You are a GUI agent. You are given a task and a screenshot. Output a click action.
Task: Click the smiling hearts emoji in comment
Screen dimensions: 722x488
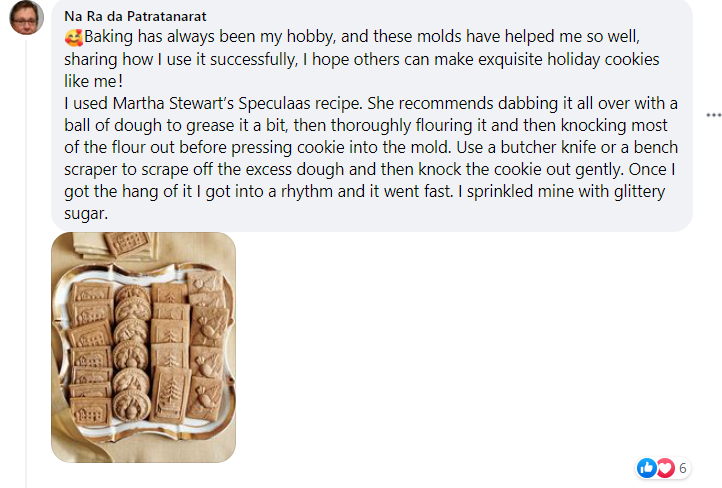coord(73,37)
